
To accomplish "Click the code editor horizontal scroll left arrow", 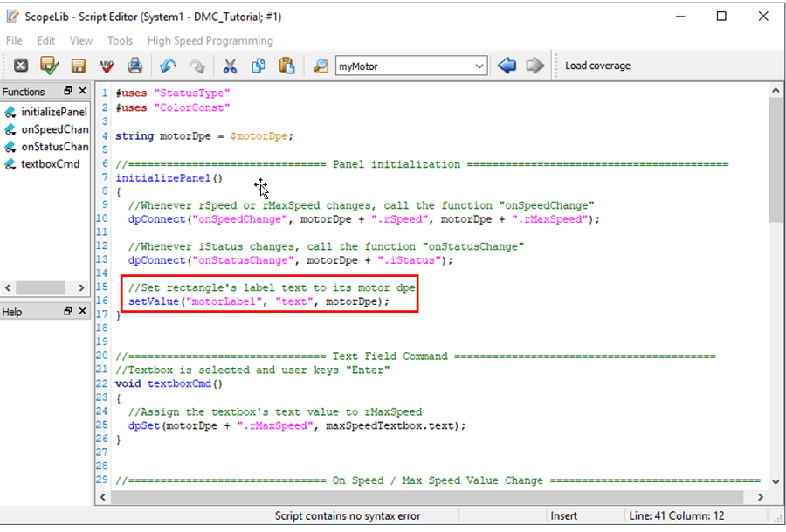I will click(103, 497).
